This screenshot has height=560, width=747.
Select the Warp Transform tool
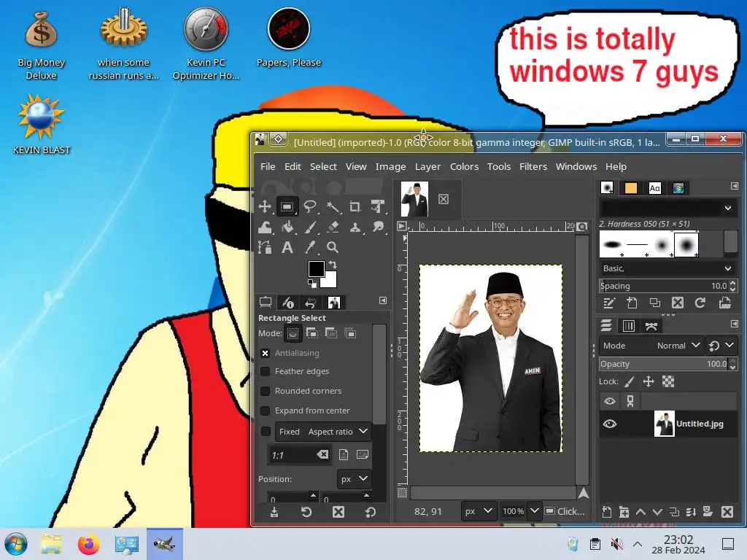point(265,227)
